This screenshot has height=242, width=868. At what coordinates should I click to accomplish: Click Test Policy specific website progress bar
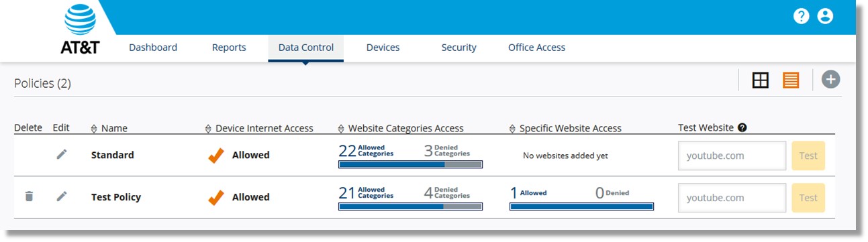(x=581, y=206)
